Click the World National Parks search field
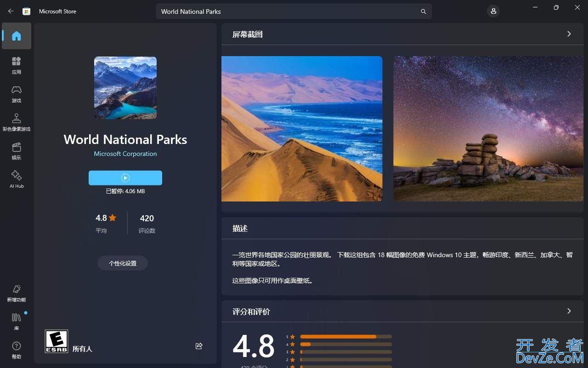This screenshot has height=368, width=588. (294, 11)
